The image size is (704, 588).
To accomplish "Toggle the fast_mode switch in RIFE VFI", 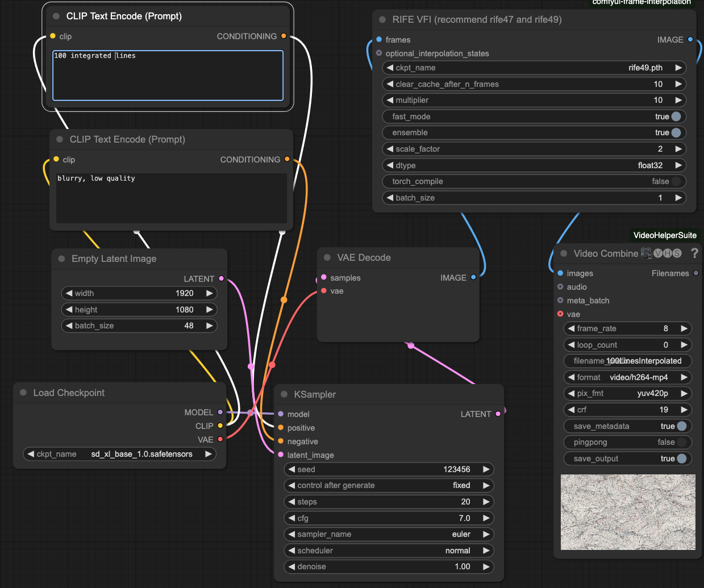I will point(676,116).
